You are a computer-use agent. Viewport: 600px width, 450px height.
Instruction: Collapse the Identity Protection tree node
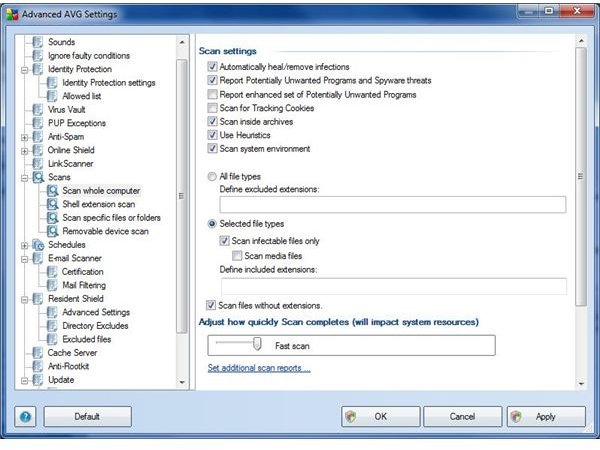click(x=24, y=70)
